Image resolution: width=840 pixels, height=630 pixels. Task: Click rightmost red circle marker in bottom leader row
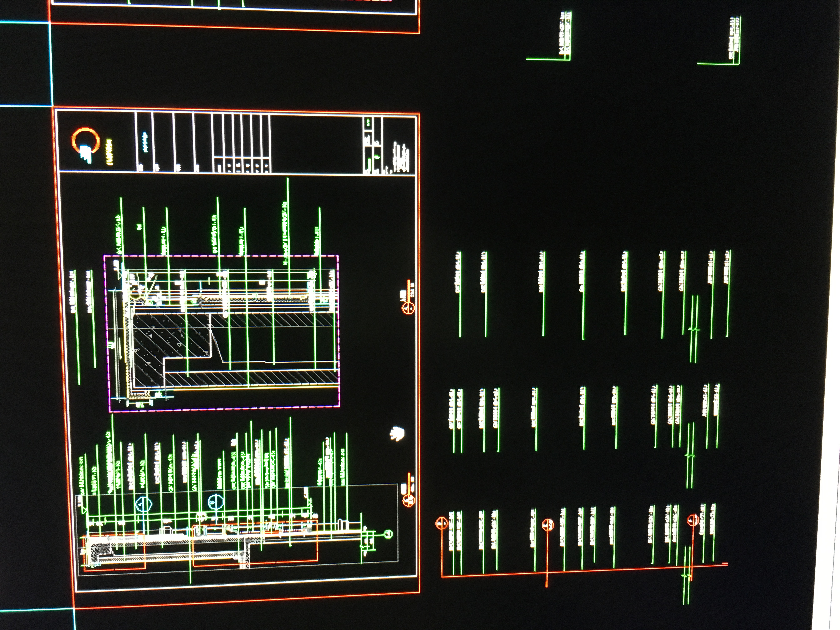point(693,520)
